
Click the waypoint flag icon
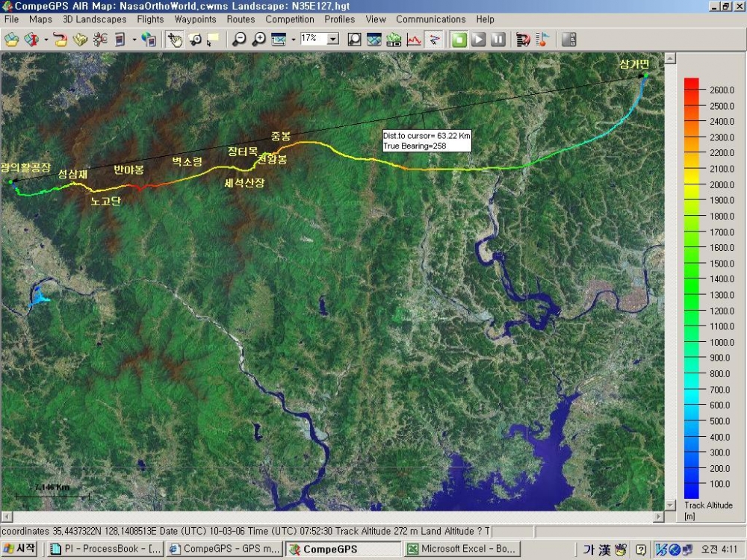coord(542,39)
